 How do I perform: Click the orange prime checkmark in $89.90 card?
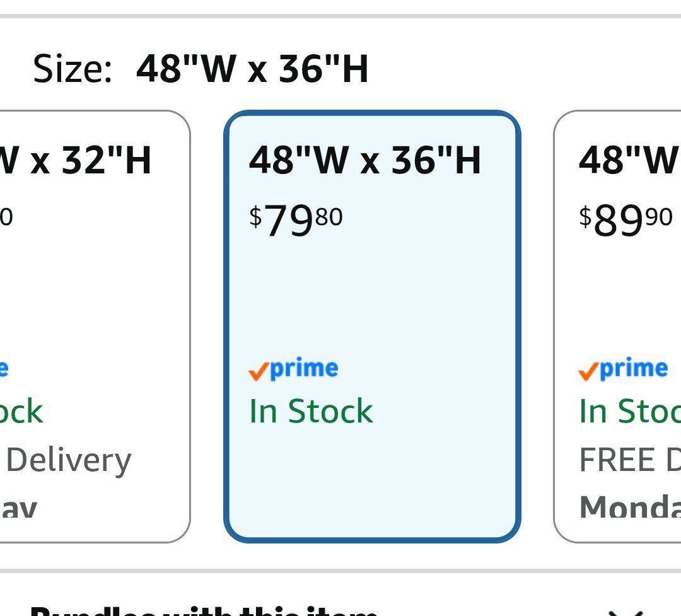click(588, 372)
